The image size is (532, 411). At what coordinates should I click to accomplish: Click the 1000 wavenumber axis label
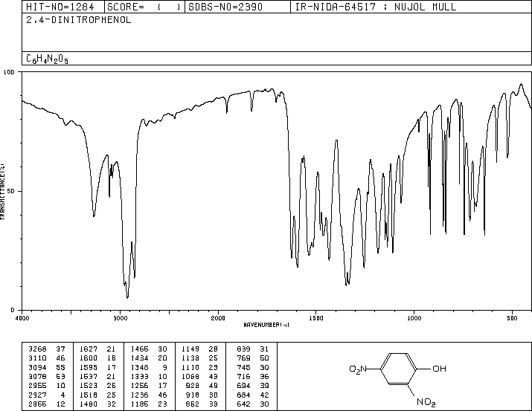(414, 318)
